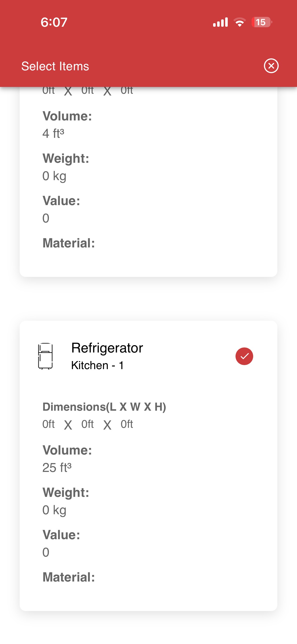Tap the Select Items header title
297x644 pixels.
click(x=55, y=66)
